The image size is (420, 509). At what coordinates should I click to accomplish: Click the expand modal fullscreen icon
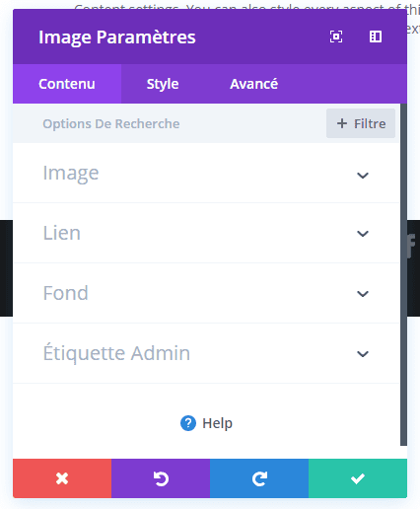tap(336, 36)
